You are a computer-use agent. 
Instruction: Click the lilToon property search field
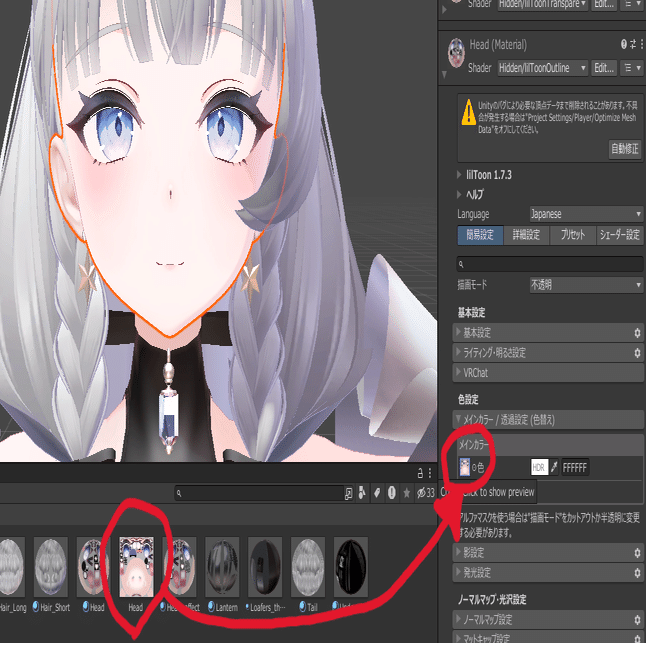(550, 264)
